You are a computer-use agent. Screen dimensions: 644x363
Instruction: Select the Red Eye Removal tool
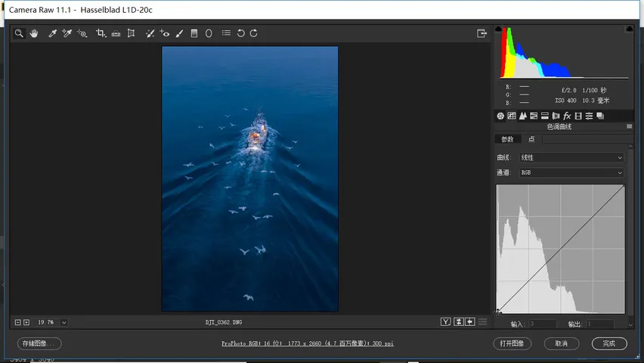(x=165, y=33)
